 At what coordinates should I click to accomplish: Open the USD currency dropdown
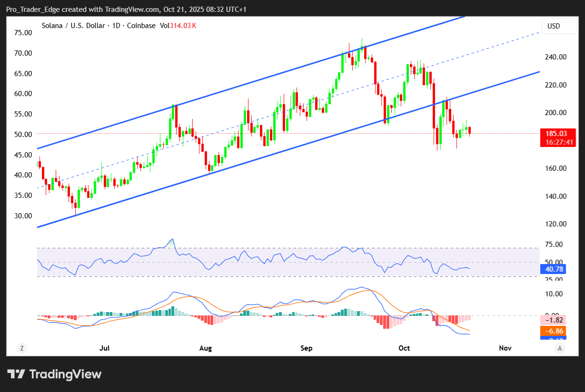(559, 26)
